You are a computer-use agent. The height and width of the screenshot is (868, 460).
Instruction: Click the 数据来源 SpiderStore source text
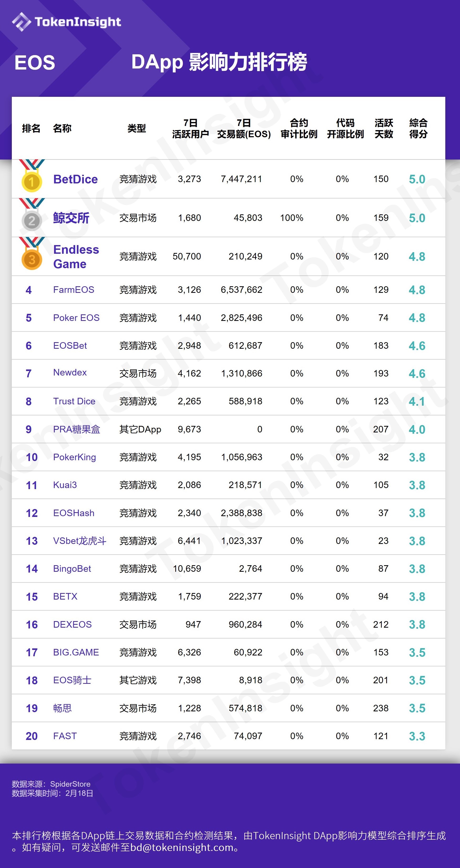pos(51,784)
